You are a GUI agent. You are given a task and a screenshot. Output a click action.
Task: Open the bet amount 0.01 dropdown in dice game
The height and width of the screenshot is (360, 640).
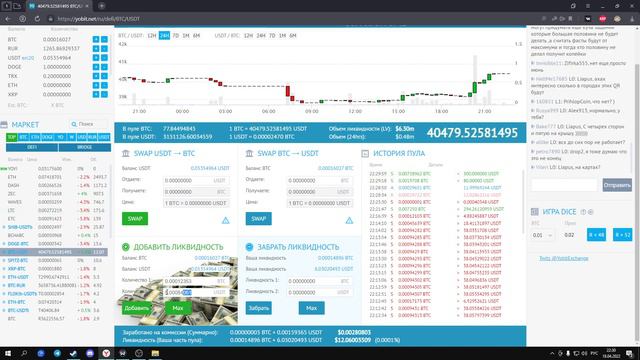point(543,235)
